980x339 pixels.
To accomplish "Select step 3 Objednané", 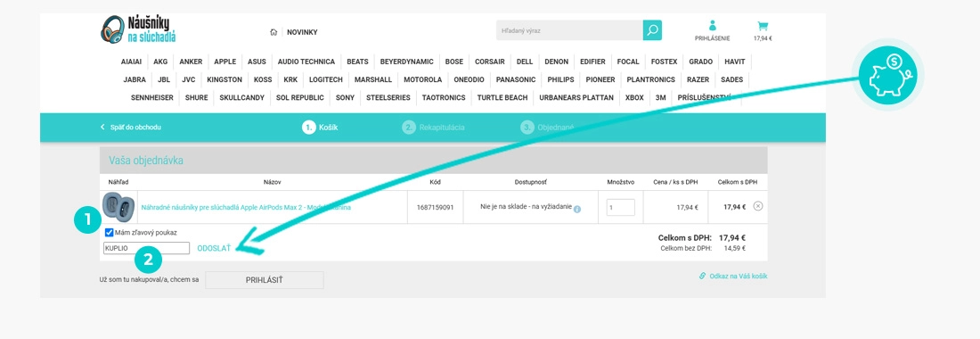I will click(547, 127).
